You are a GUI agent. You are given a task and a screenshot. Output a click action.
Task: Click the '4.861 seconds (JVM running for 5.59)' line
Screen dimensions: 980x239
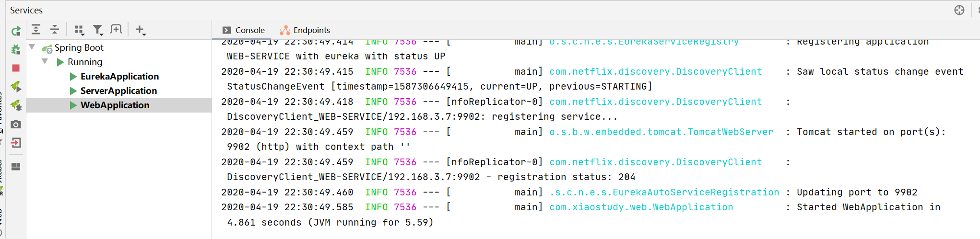(x=330, y=222)
